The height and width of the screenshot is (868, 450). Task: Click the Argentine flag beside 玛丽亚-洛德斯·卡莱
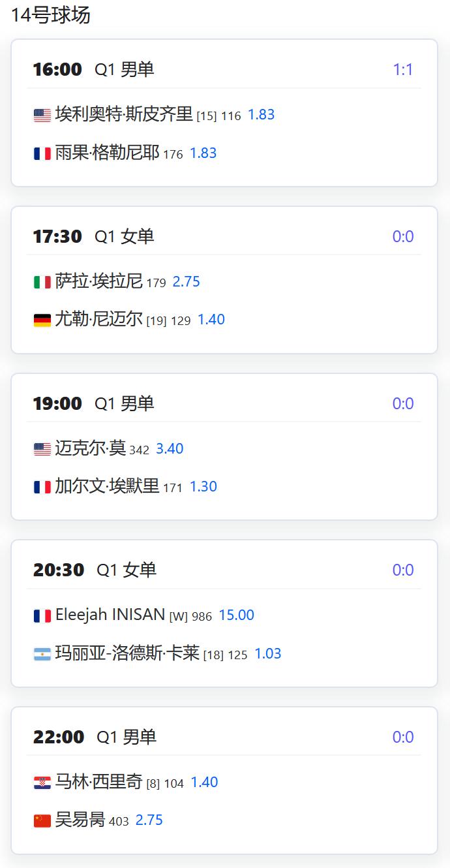pos(42,655)
